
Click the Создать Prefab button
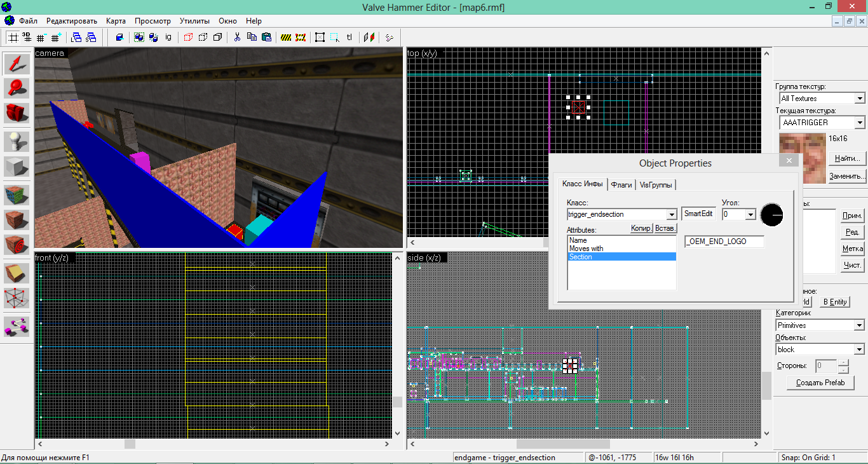pos(820,383)
